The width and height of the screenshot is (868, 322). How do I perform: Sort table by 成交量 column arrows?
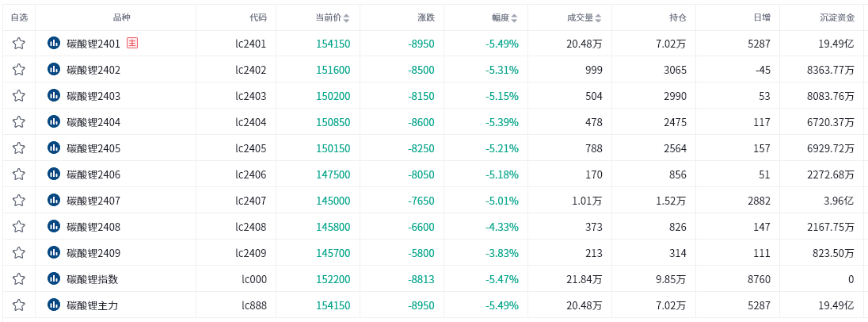point(599,17)
